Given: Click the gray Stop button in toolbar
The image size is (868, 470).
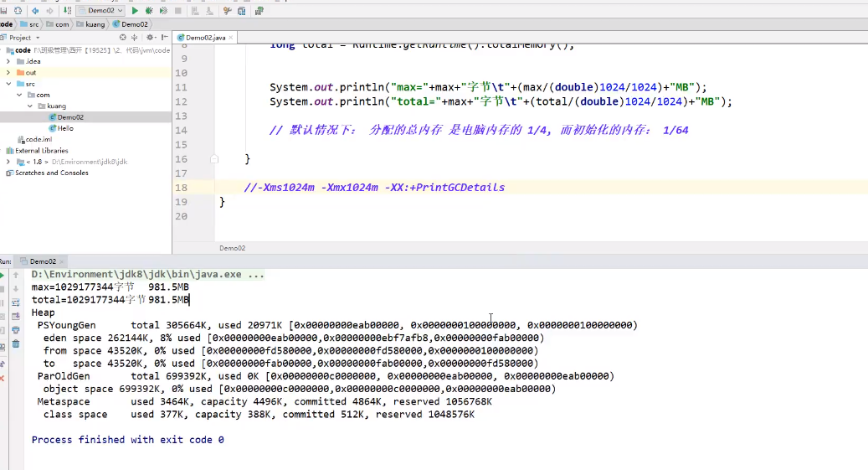Looking at the screenshot, I should (x=177, y=11).
